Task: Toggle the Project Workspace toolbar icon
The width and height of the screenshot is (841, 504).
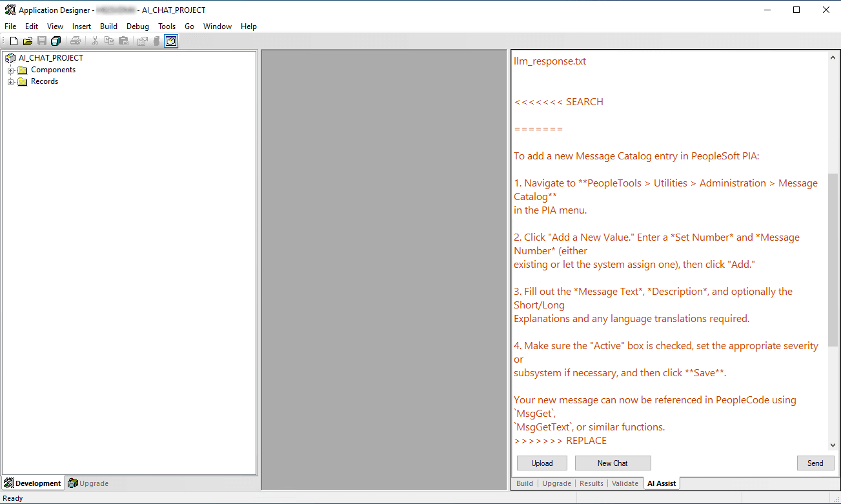Action: [171, 41]
